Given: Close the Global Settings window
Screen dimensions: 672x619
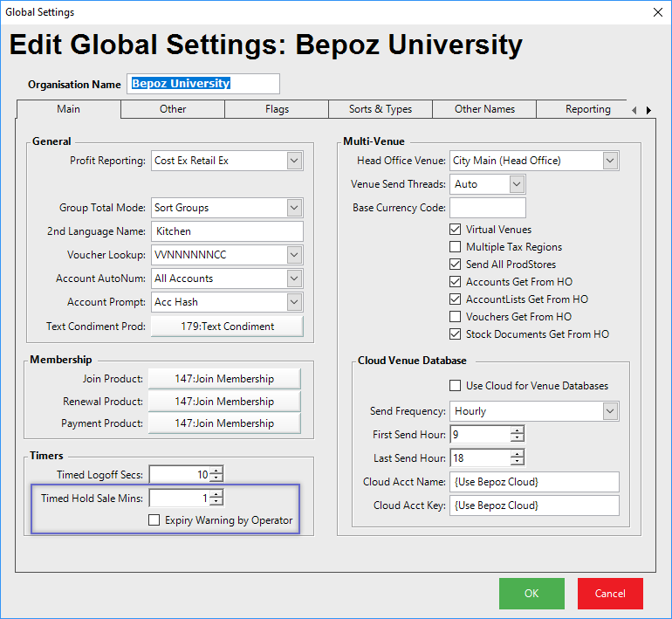Looking at the screenshot, I should (658, 12).
